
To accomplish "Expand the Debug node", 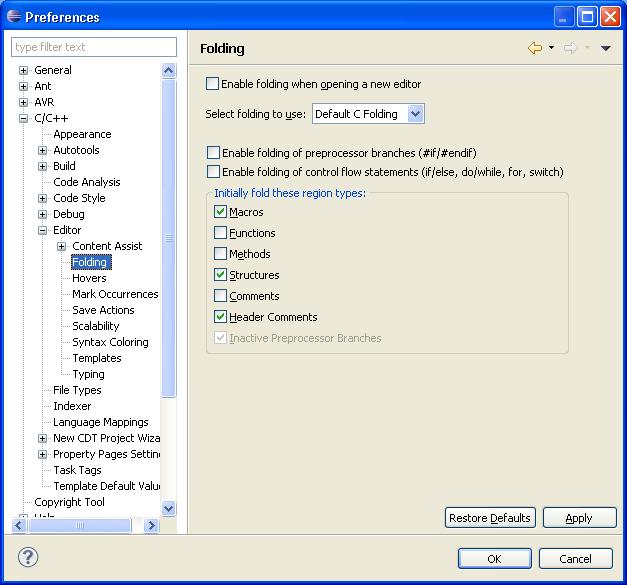I will coord(42,214).
